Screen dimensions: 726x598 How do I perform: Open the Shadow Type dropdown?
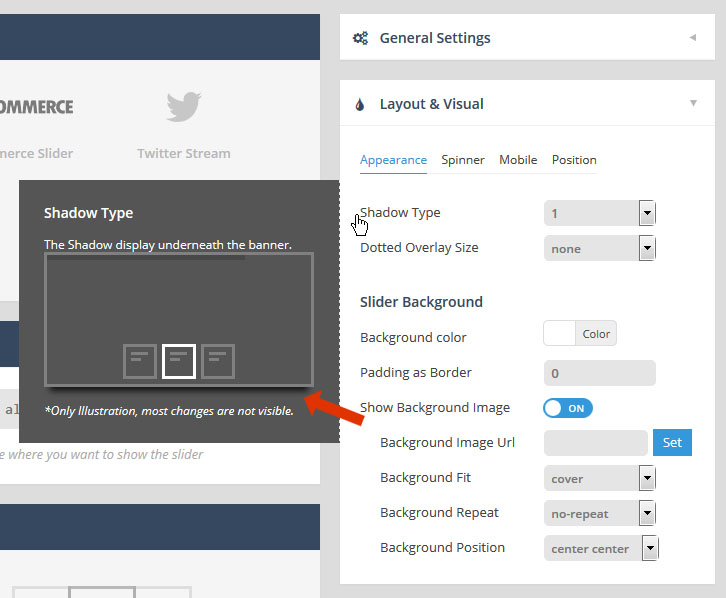[599, 213]
